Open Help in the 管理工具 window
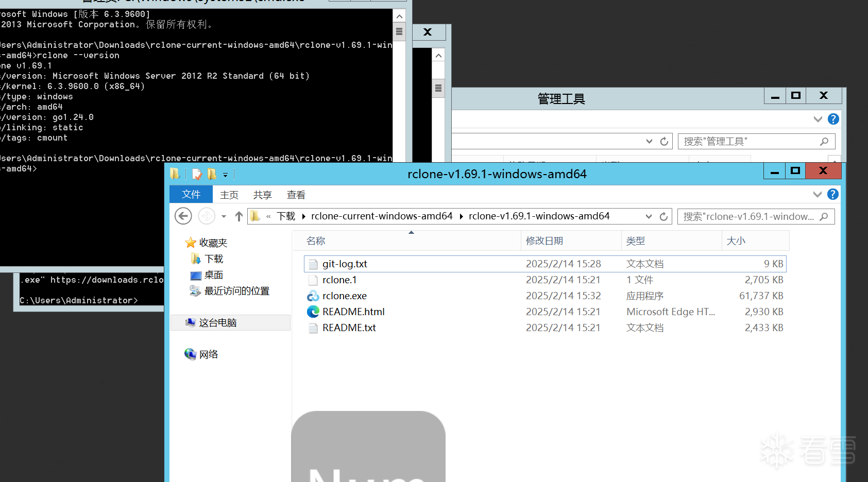 coord(833,119)
